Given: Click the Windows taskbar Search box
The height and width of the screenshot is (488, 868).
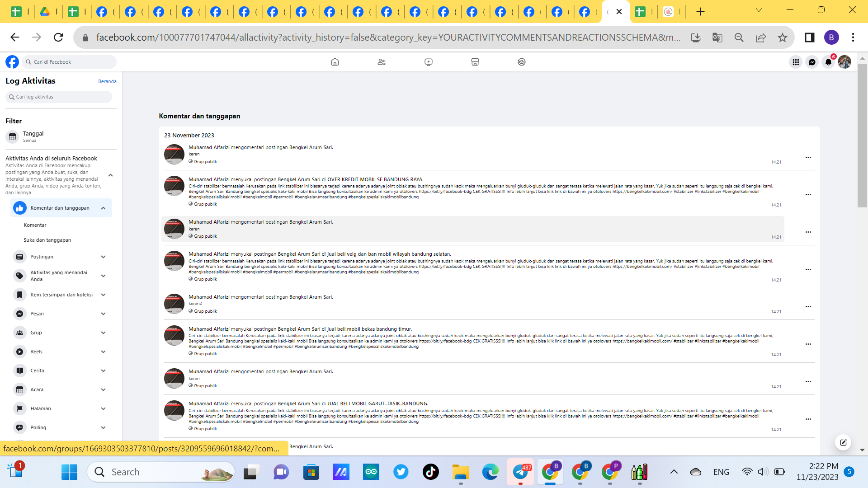Looking at the screenshot, I should [161, 472].
